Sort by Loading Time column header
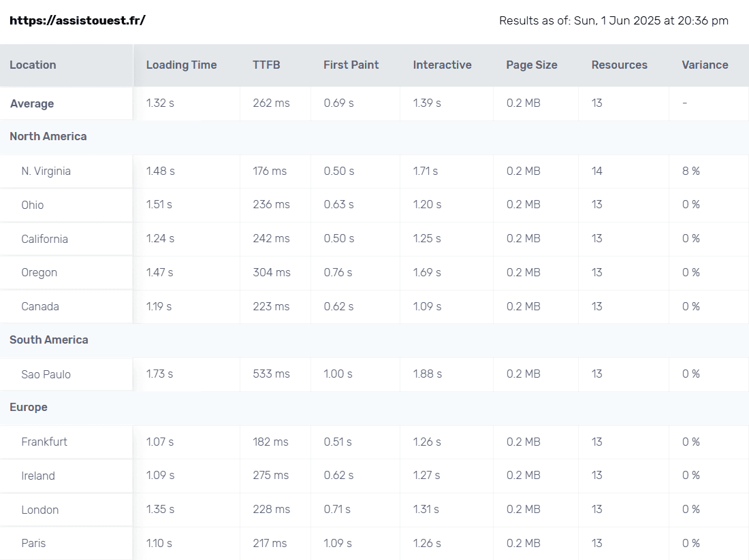The width and height of the screenshot is (749, 560). point(181,65)
